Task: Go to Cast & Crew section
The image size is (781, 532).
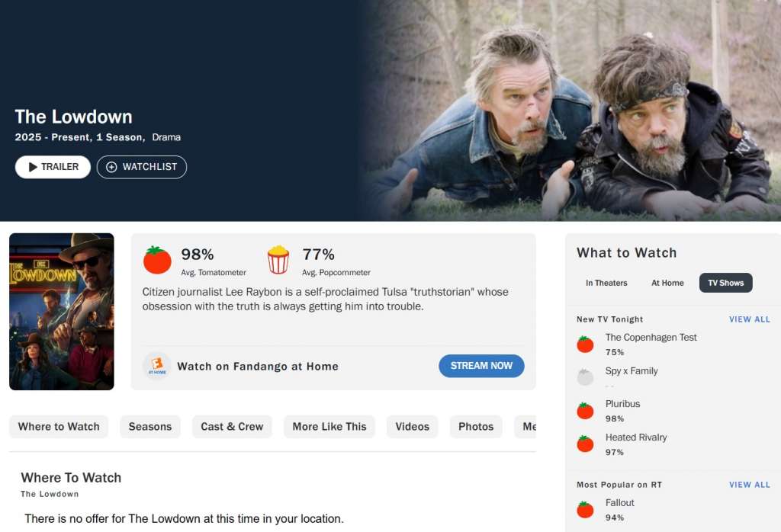Action: [232, 427]
